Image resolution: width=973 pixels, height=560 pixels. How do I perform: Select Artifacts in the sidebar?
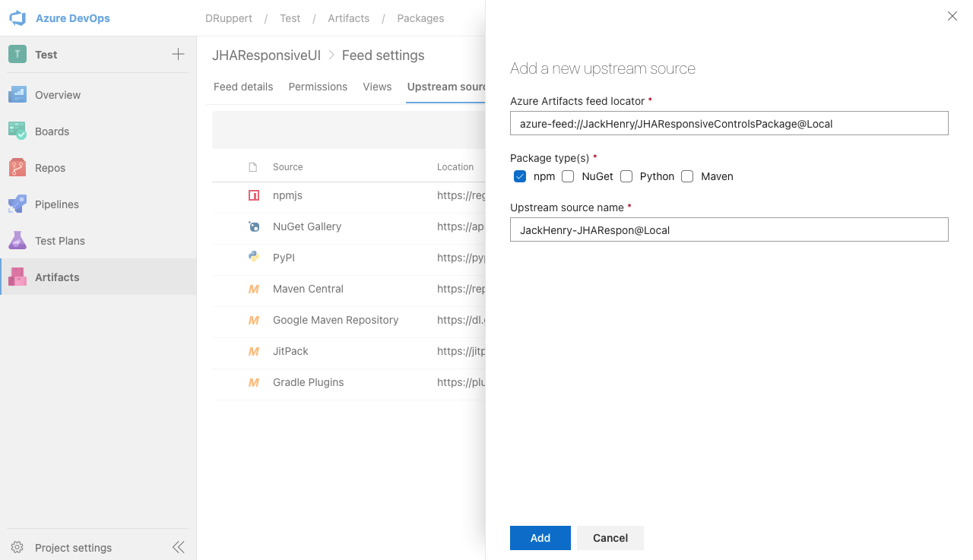tap(57, 277)
